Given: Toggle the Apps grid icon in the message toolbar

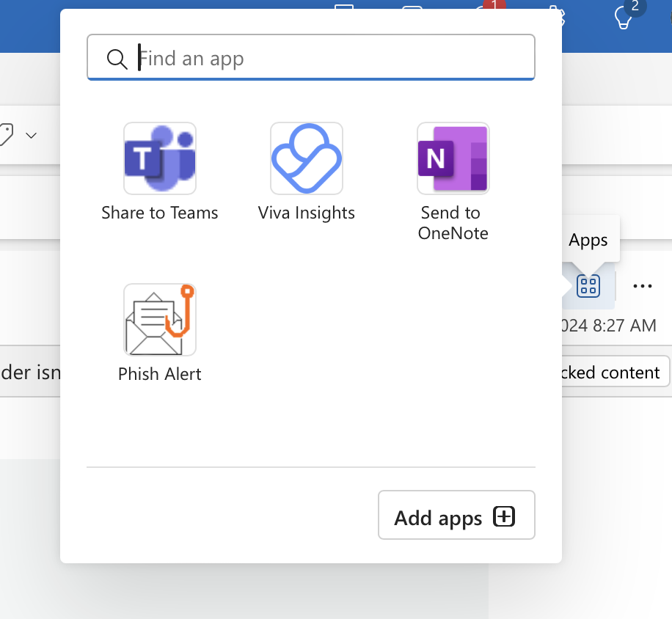Looking at the screenshot, I should coord(588,286).
